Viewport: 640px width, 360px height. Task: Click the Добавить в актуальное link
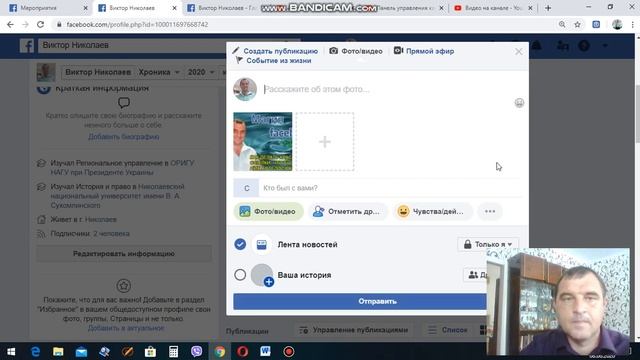click(126, 328)
